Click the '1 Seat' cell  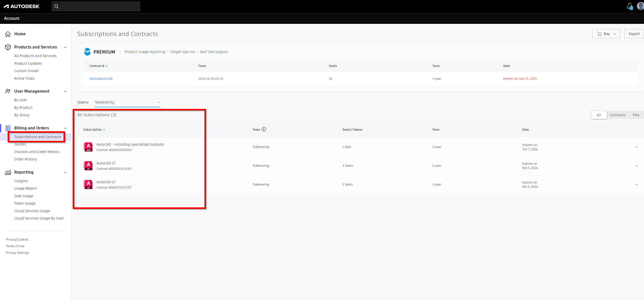coord(346,147)
